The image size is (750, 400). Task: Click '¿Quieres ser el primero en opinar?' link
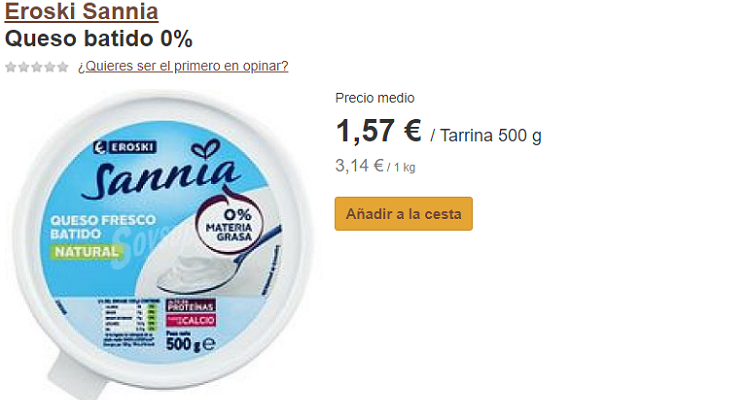(183, 66)
